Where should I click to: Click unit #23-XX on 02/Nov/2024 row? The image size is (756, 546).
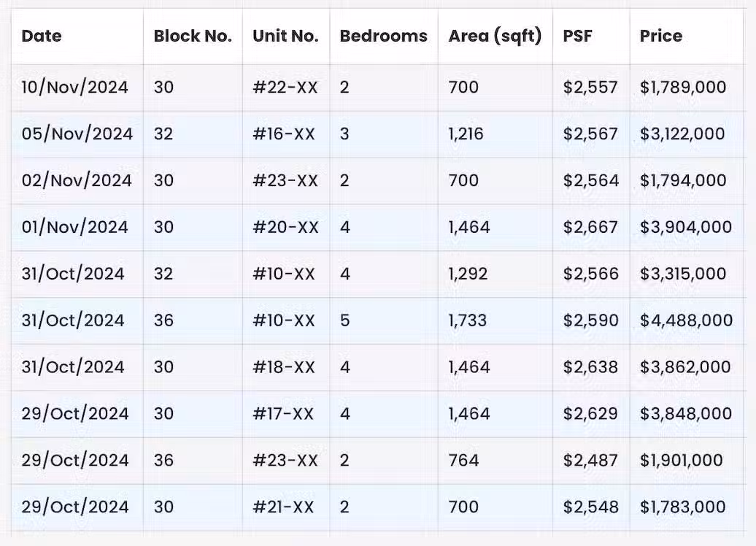[285, 180]
